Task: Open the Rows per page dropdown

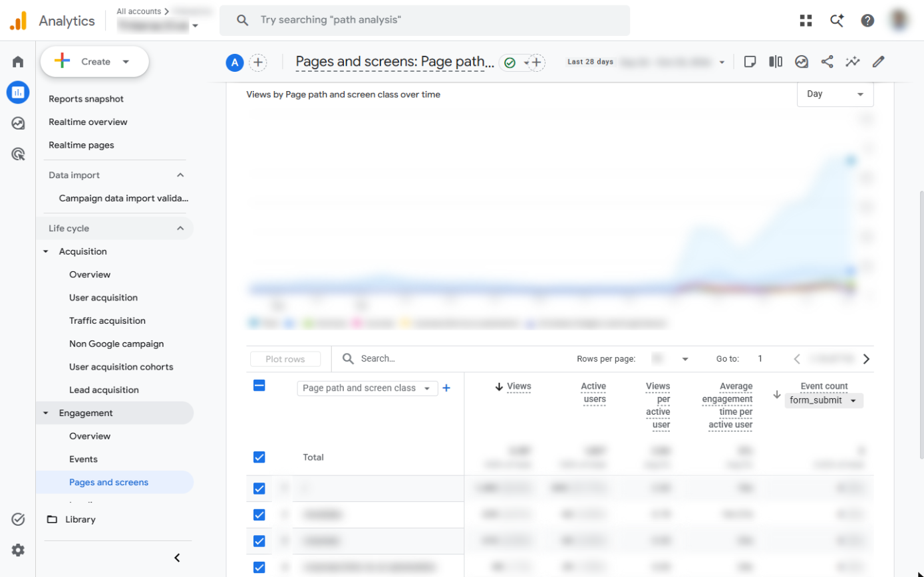Action: coord(671,359)
